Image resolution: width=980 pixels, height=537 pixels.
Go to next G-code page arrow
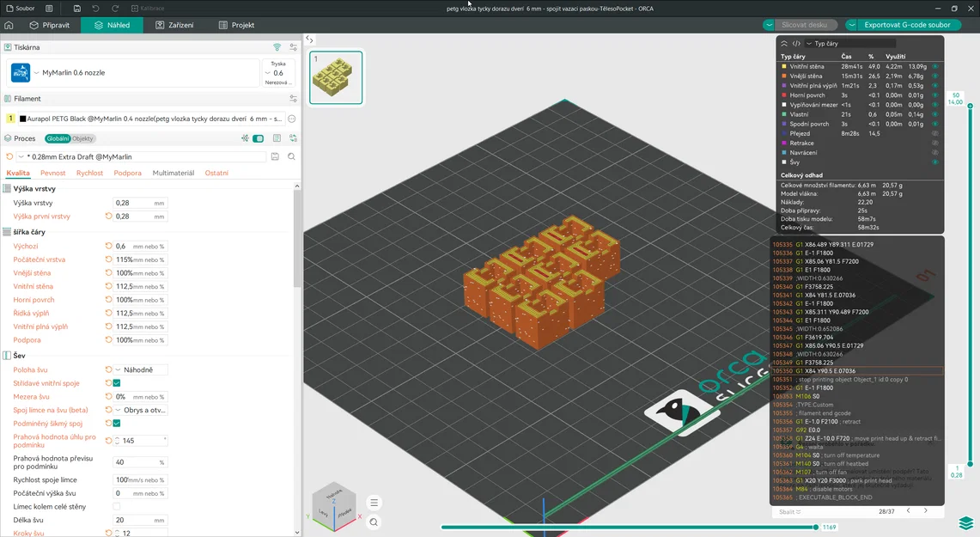tap(926, 510)
